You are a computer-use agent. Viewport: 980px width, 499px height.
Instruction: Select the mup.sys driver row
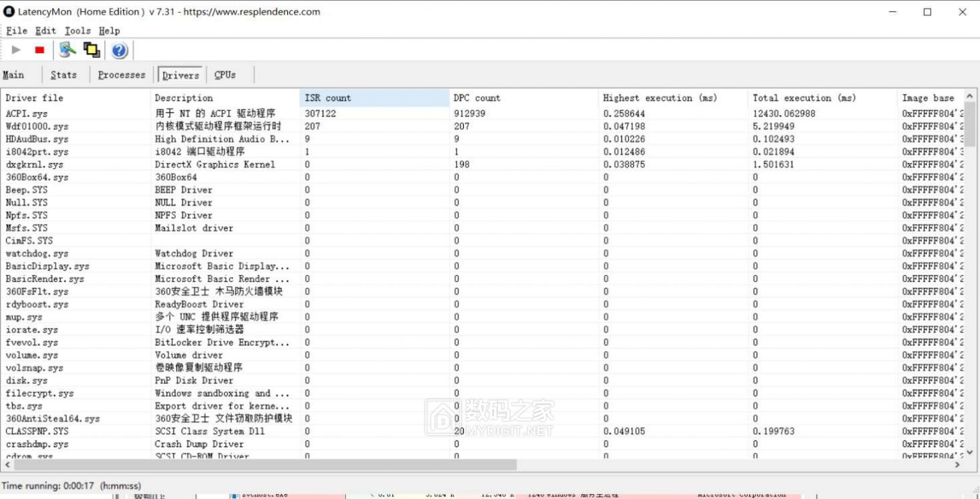click(483, 317)
